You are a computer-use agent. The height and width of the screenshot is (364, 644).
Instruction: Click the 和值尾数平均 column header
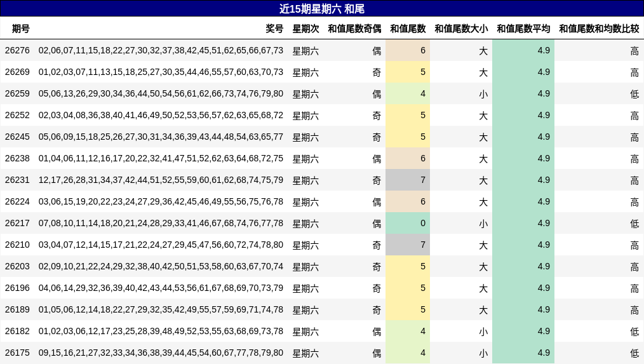coord(523,29)
